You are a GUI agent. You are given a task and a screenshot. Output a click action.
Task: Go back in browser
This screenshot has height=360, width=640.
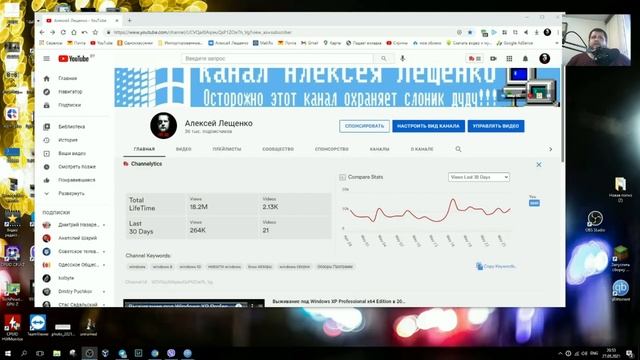42,32
